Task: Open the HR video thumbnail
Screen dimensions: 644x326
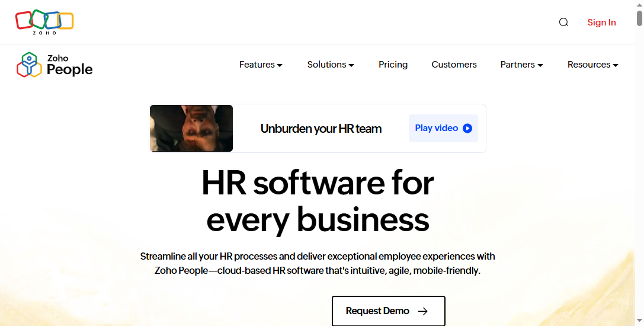Action: point(191,128)
